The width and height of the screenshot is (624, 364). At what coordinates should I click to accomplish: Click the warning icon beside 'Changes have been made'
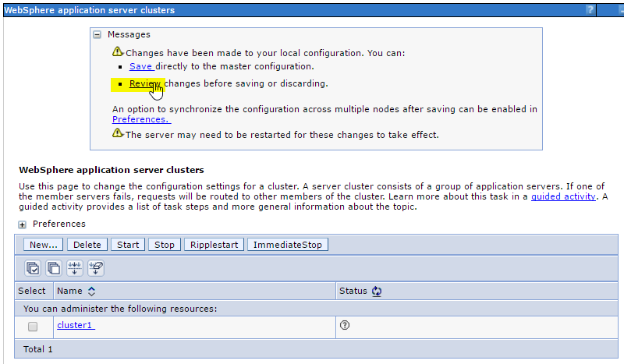click(118, 51)
